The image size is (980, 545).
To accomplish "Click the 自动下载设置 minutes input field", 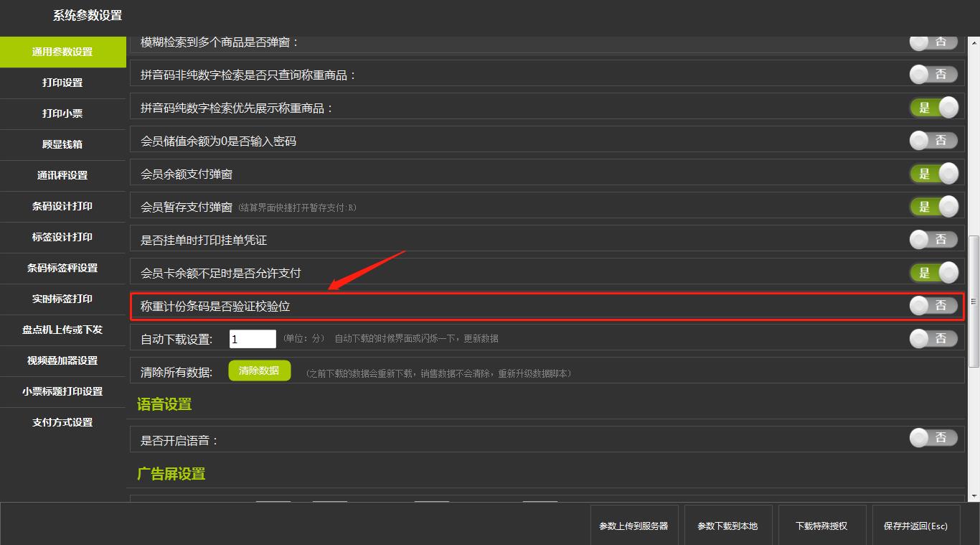I will pos(253,339).
